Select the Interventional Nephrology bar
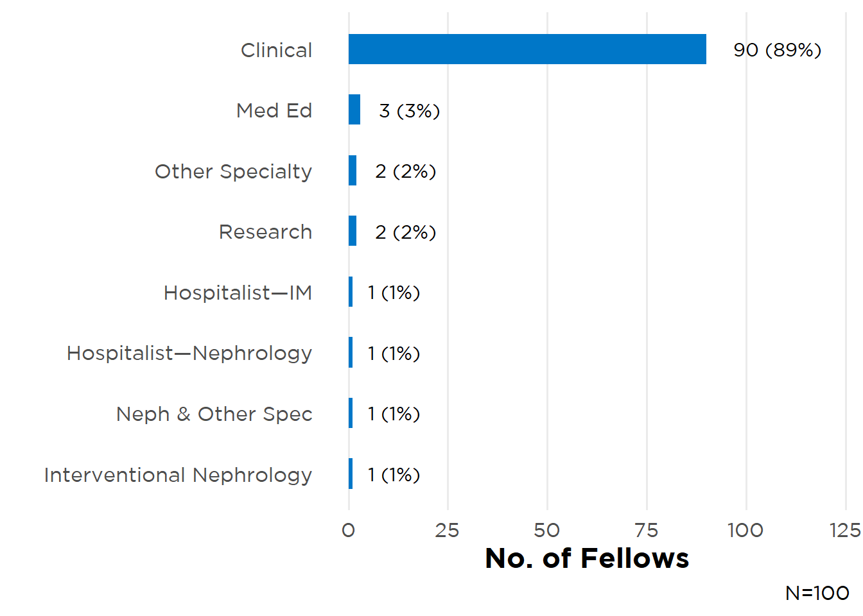This screenshot has width=863, height=616. (x=351, y=474)
